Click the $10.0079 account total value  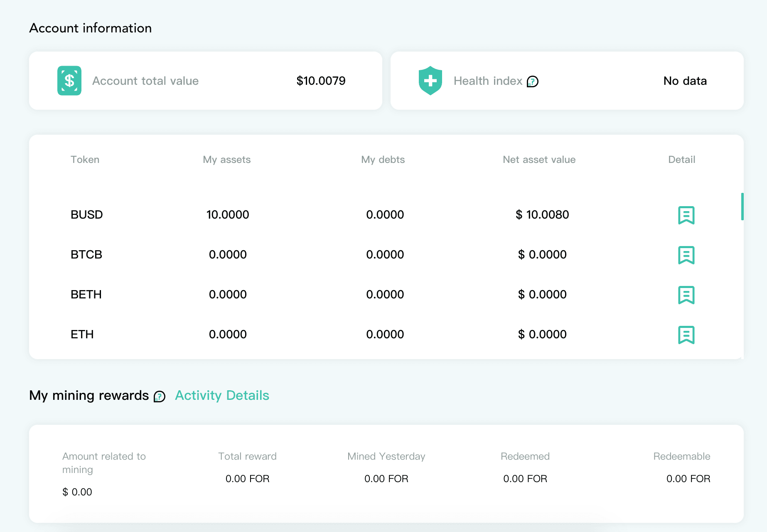click(321, 81)
